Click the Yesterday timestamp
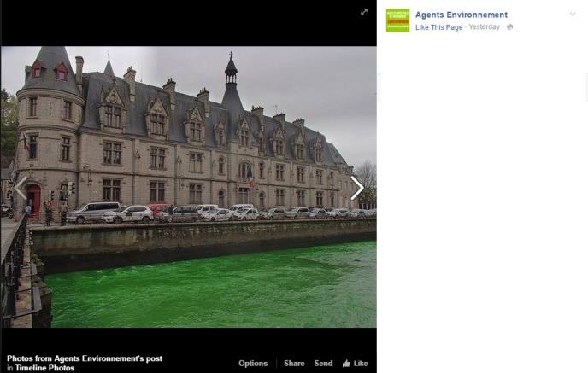588x373 pixels. point(484,27)
